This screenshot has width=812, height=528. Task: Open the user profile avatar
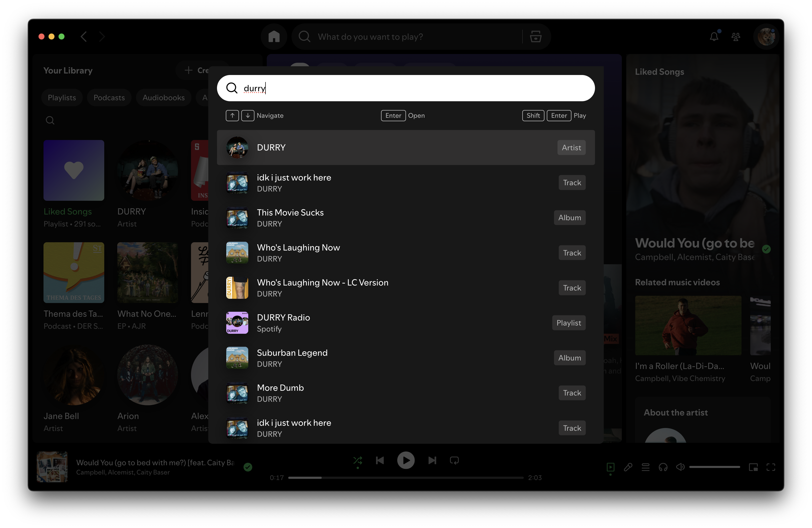pyautogui.click(x=766, y=36)
